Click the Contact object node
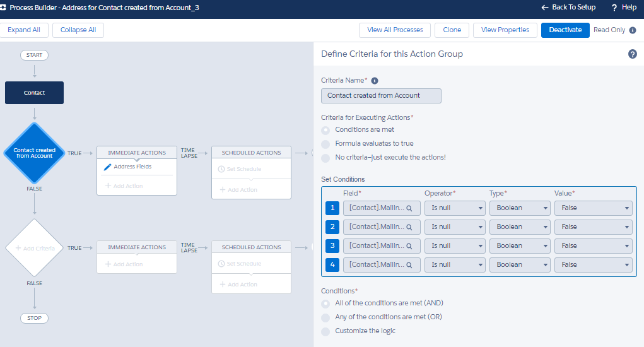 pos(34,93)
